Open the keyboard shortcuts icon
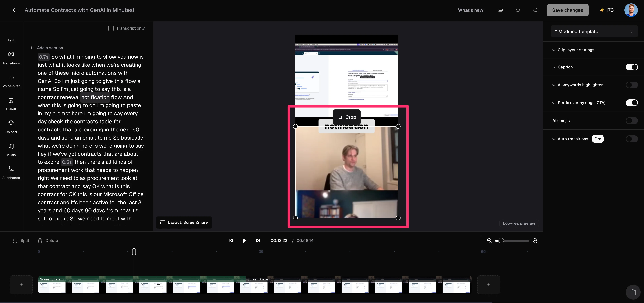Screen dimensions: 644x303 (500, 10)
